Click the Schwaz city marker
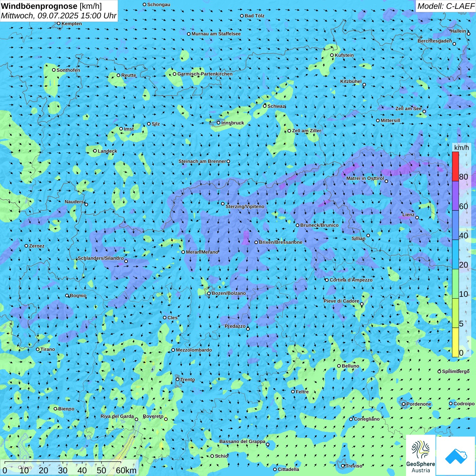This screenshot has height=476, width=476. tap(265, 106)
